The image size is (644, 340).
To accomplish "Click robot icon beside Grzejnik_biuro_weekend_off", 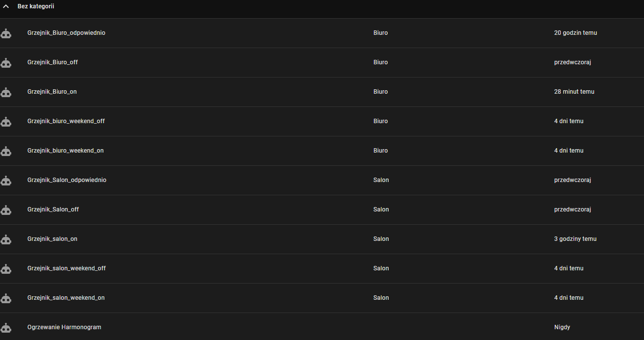I will (x=6, y=122).
